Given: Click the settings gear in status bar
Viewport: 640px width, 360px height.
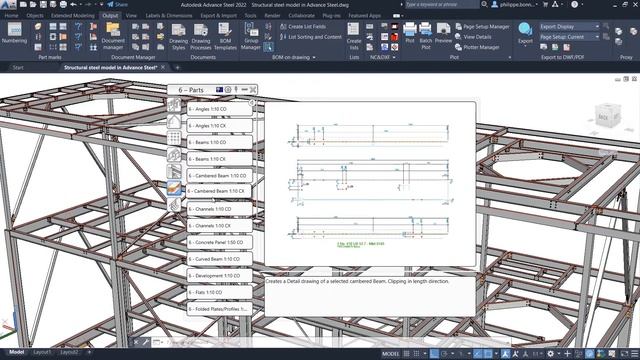Looking at the screenshot, I should click(551, 353).
